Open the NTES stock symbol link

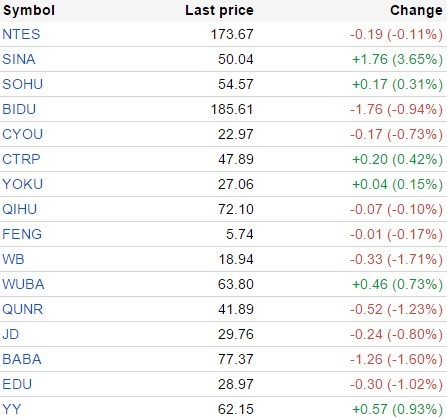(x=21, y=34)
